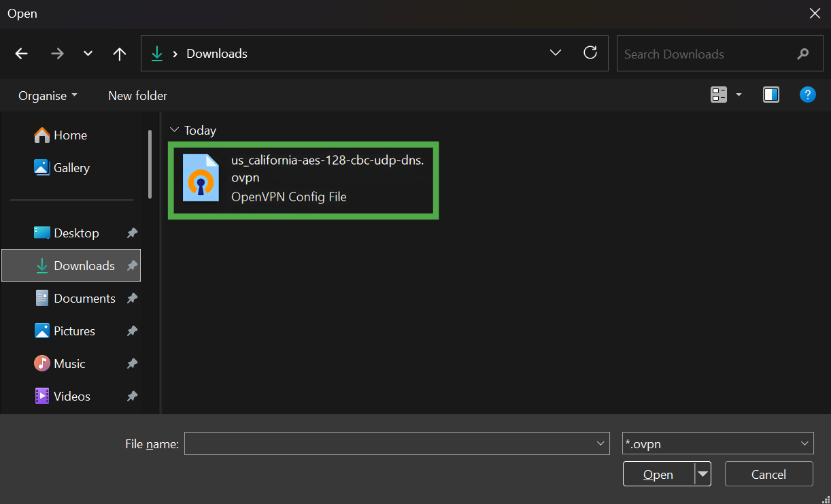831x504 pixels.
Task: Collapse the Today group
Action: (175, 130)
